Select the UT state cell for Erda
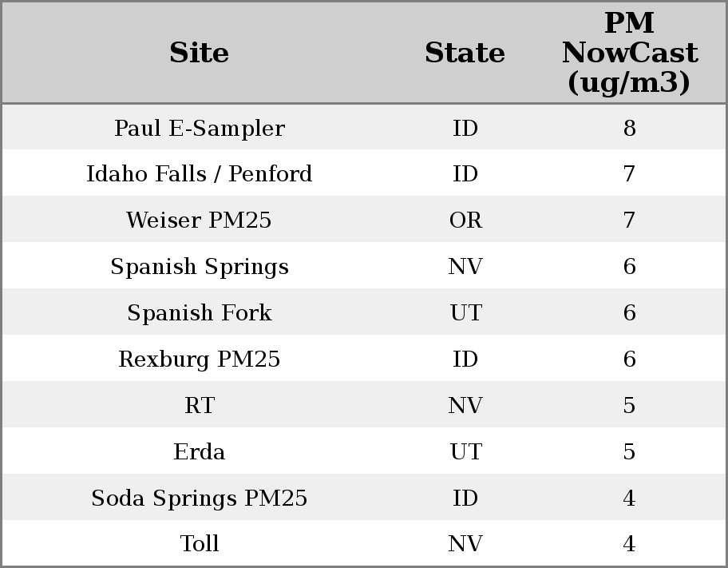 click(x=465, y=452)
